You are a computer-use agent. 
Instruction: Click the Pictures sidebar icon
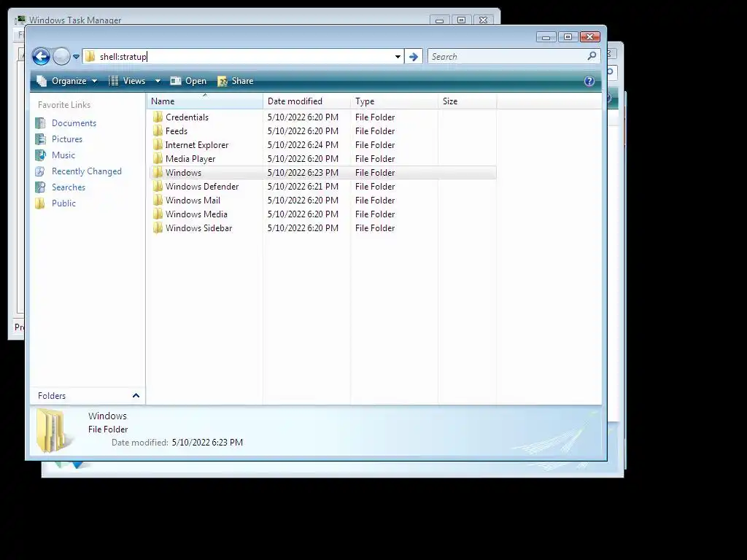point(41,139)
